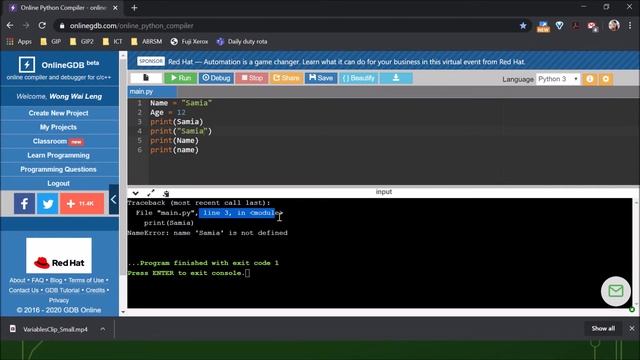Click the new file icon in toolbar
The image size is (640, 360).
coord(146,78)
